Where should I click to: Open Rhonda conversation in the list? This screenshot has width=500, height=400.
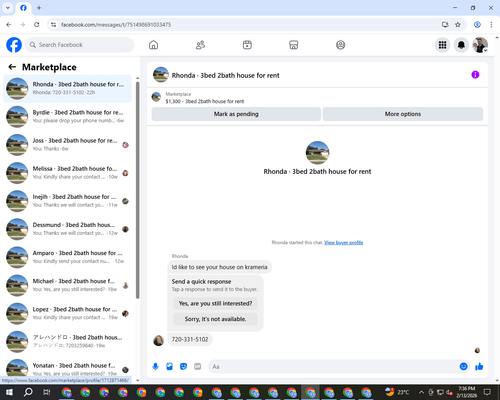pos(67,88)
